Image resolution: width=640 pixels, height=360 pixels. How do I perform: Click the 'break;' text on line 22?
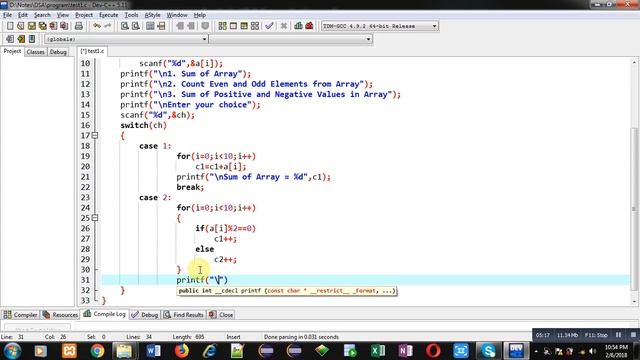pyautogui.click(x=190, y=187)
